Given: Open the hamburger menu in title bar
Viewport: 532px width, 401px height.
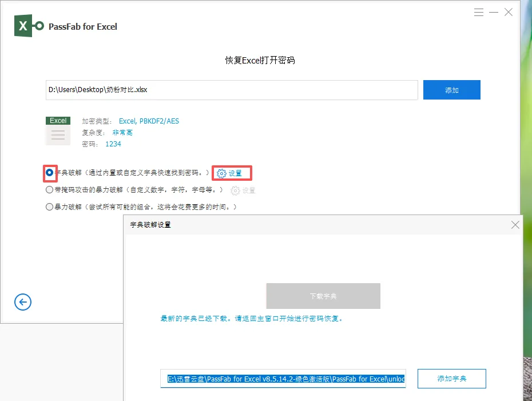Looking at the screenshot, I should coord(479,13).
